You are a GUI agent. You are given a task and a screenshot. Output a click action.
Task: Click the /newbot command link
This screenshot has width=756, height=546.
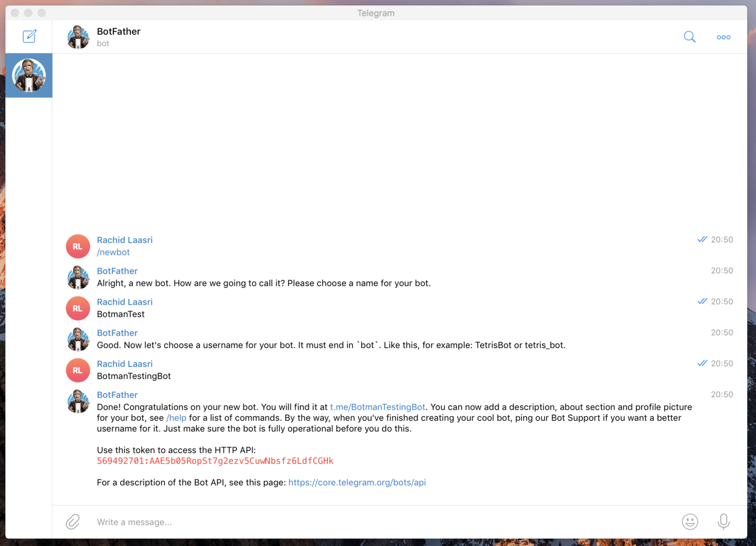[113, 252]
